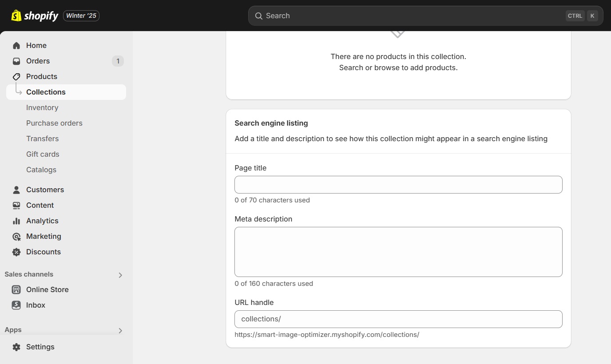This screenshot has height=364, width=611.
Task: Open Marketing using the megaphone icon
Action: click(16, 236)
